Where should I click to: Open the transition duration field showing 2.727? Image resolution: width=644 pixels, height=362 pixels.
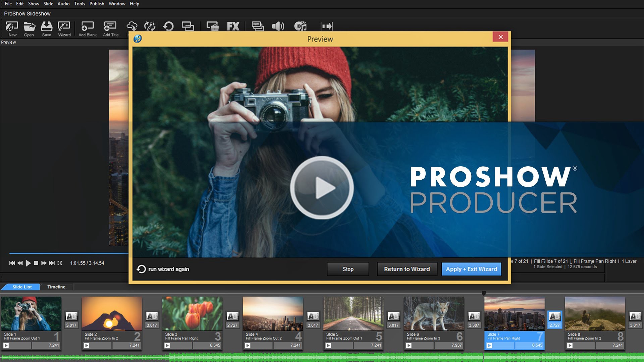click(x=554, y=325)
